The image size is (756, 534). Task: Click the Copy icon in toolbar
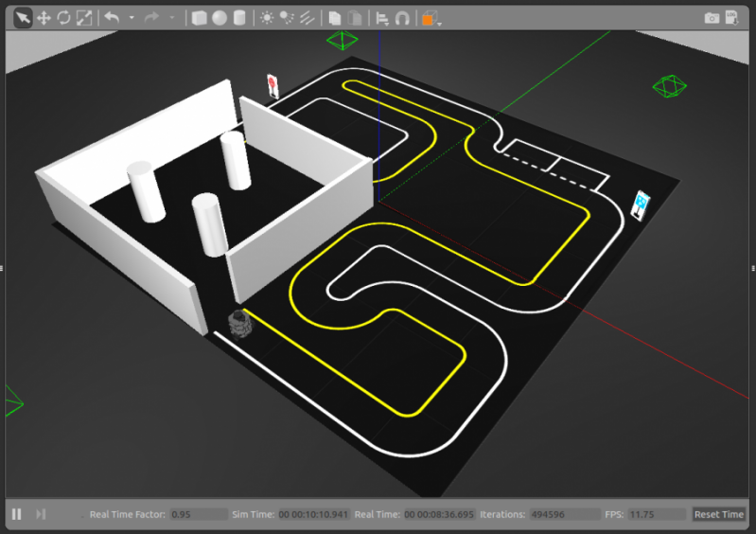[x=334, y=18]
